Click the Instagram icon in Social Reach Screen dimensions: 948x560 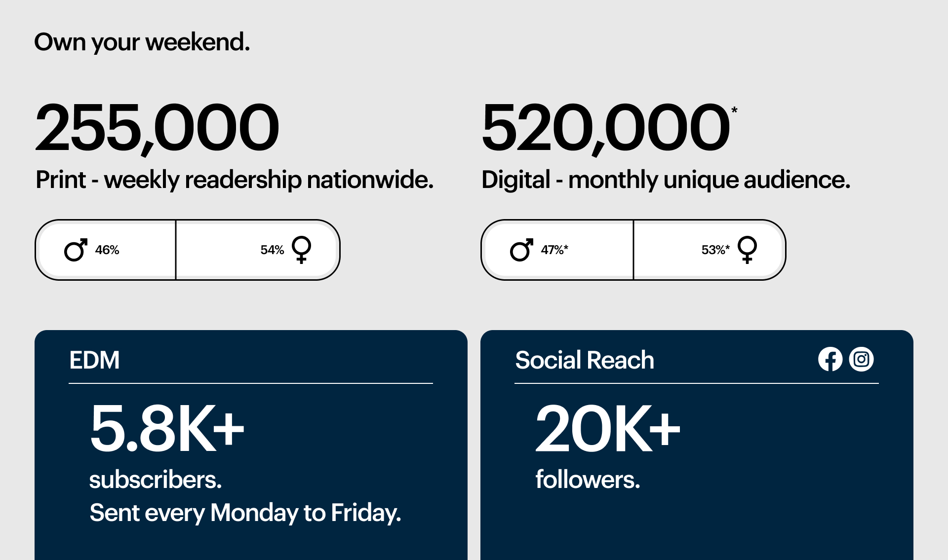click(x=861, y=359)
